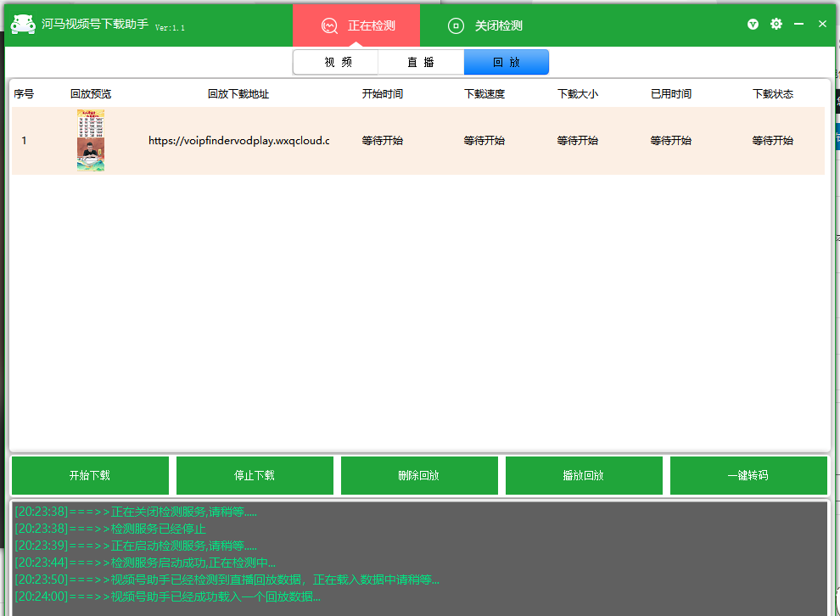840x616 pixels.
Task: Click the 下载速度 column header
Action: pyautogui.click(x=484, y=94)
